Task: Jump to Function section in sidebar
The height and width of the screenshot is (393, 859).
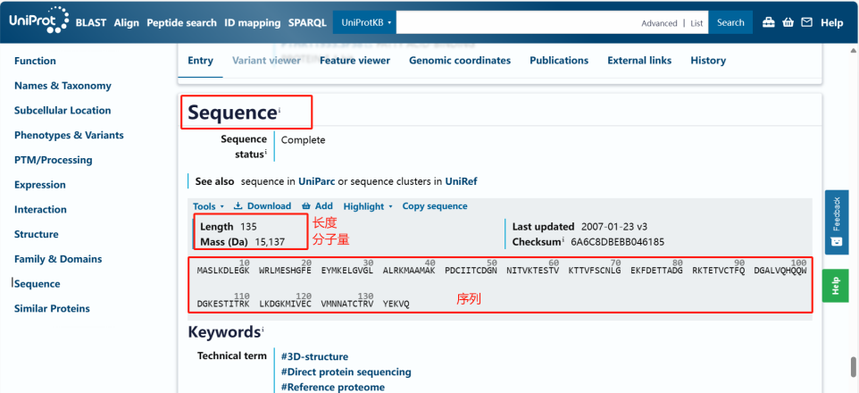Action: pyautogui.click(x=35, y=61)
